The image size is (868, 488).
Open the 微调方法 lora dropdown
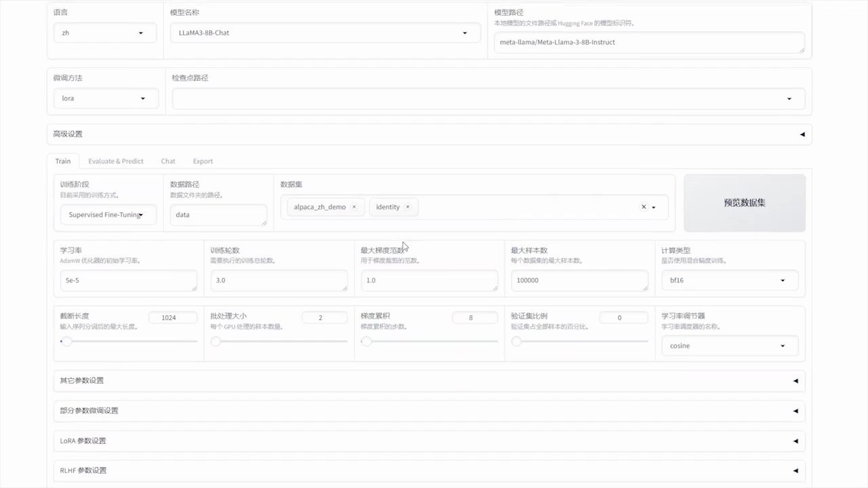click(x=106, y=98)
